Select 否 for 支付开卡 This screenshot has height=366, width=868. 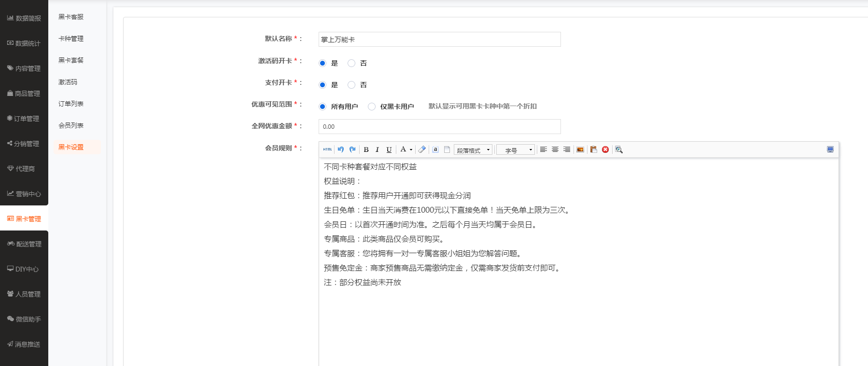point(351,85)
